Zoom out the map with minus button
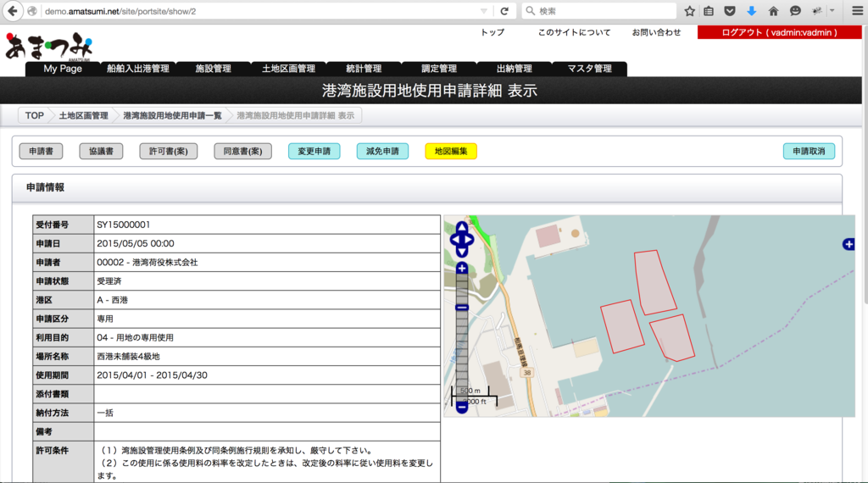Screen dimensions: 868x483 (462, 408)
